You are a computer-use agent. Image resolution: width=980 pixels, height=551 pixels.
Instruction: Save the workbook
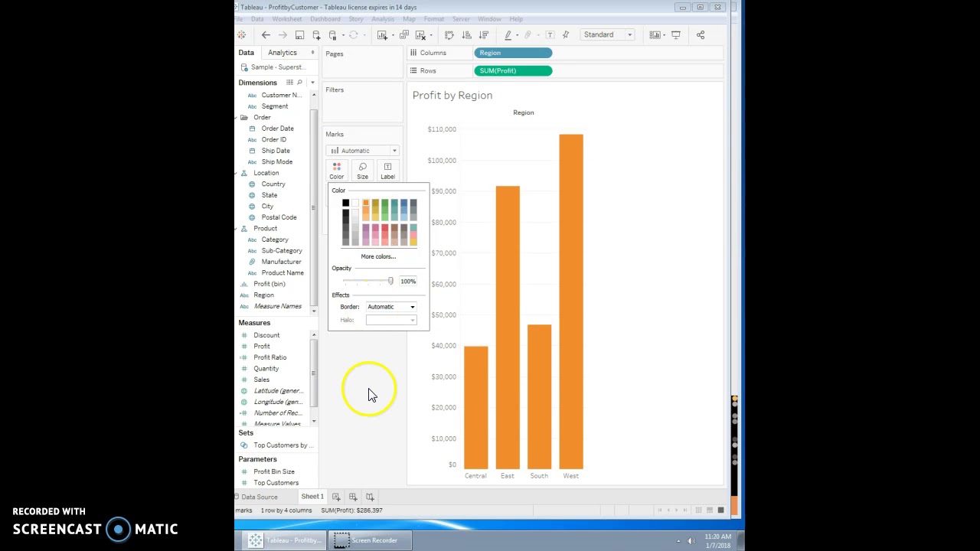click(299, 34)
